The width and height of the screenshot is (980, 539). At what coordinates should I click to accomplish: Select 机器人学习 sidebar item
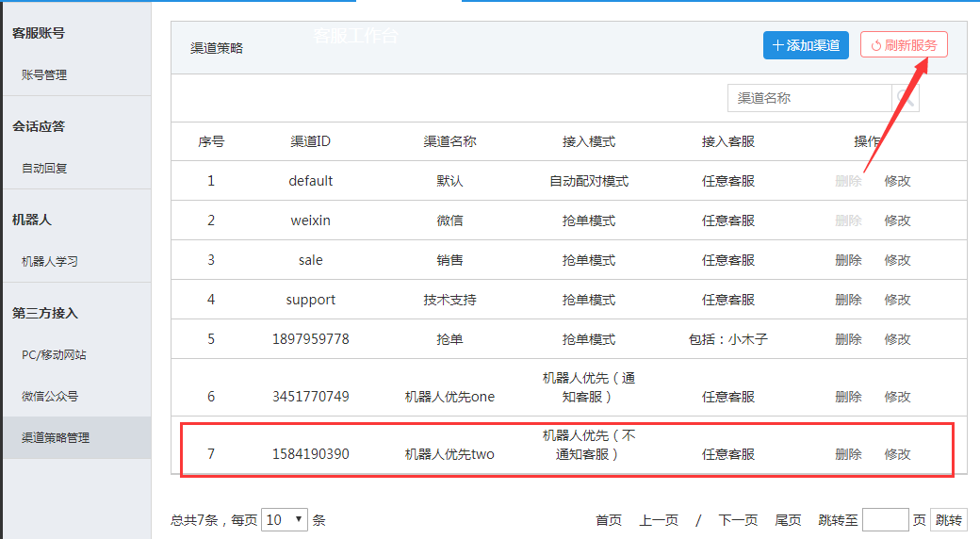(x=50, y=261)
